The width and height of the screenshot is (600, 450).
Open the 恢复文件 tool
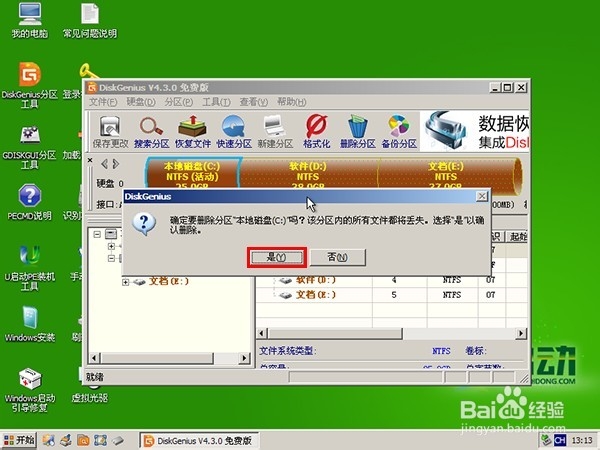193,132
